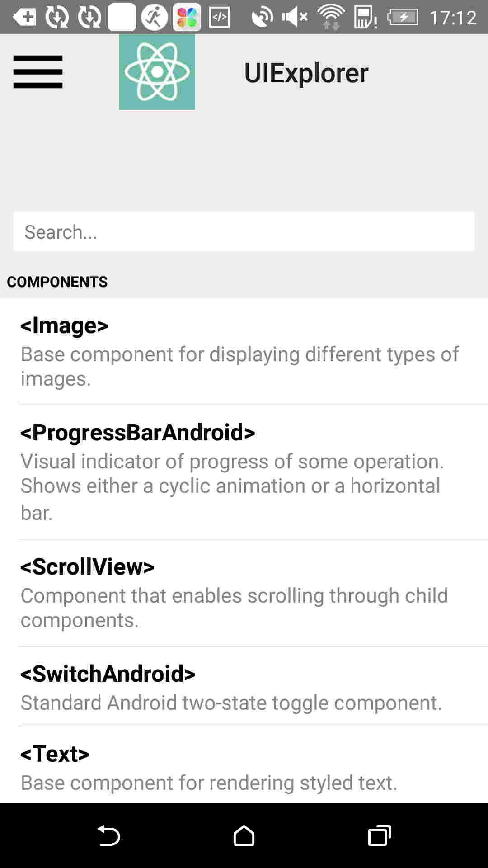
Task: Tap the UIExplorer title
Action: [306, 73]
